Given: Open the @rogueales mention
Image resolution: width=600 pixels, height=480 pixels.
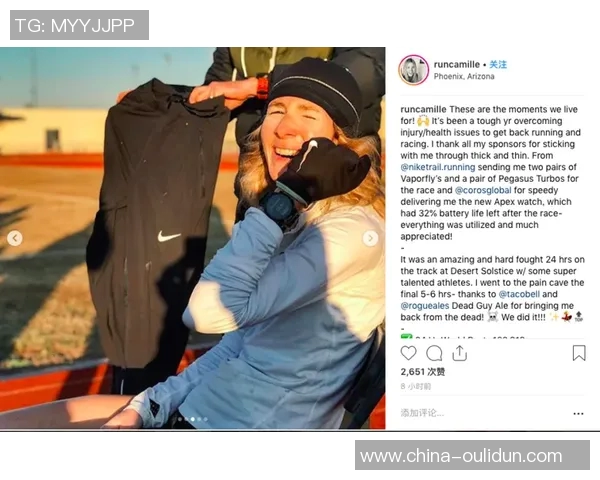Looking at the screenshot, I should pos(425,306).
